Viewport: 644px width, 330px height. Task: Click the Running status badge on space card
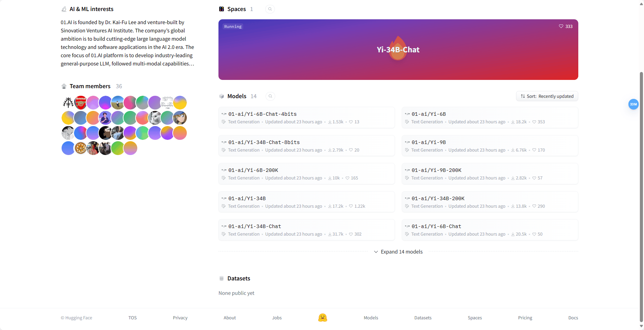[233, 27]
